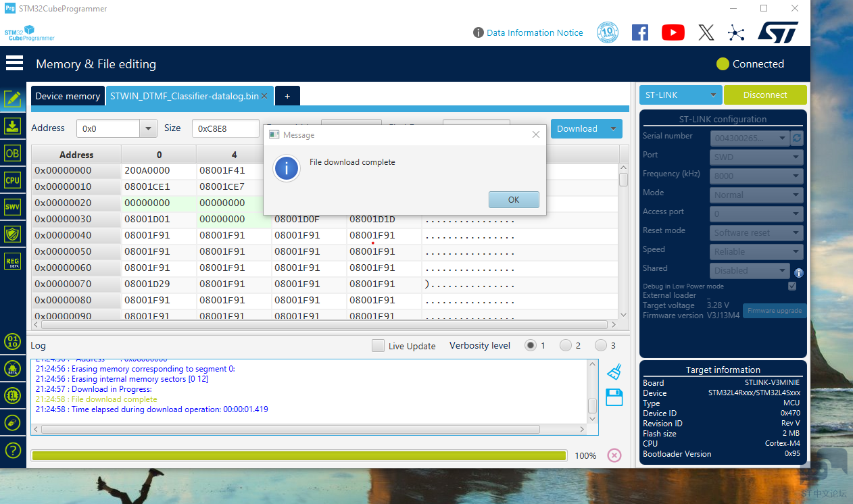The width and height of the screenshot is (853, 504).
Task: Open the EL chip icon in sidebar
Action: click(x=13, y=395)
